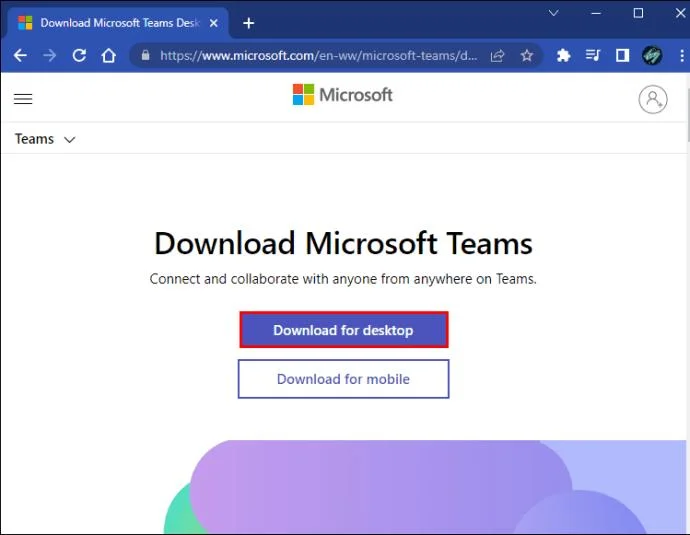Screen dimensions: 690x535
Task: Go back using the browser back arrow
Action: (x=20, y=55)
